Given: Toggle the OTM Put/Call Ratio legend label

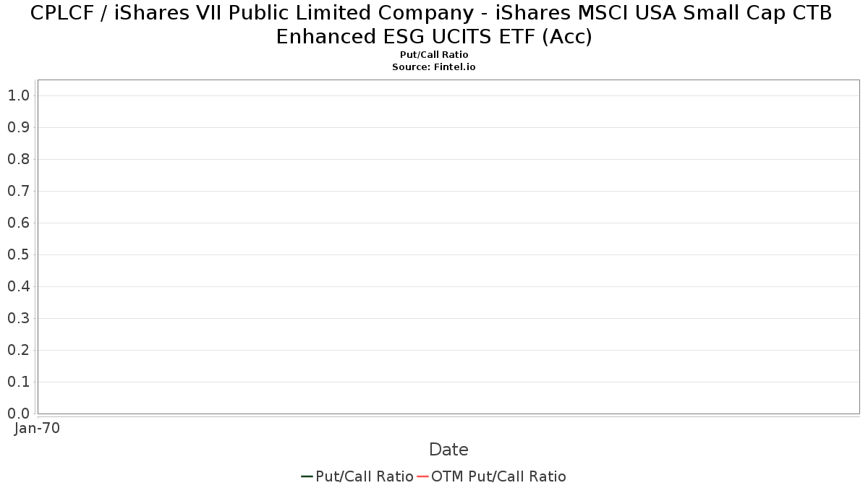Looking at the screenshot, I should (x=498, y=476).
